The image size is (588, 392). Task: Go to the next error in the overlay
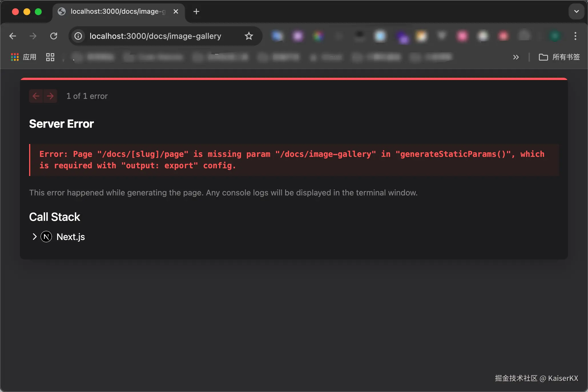point(50,96)
